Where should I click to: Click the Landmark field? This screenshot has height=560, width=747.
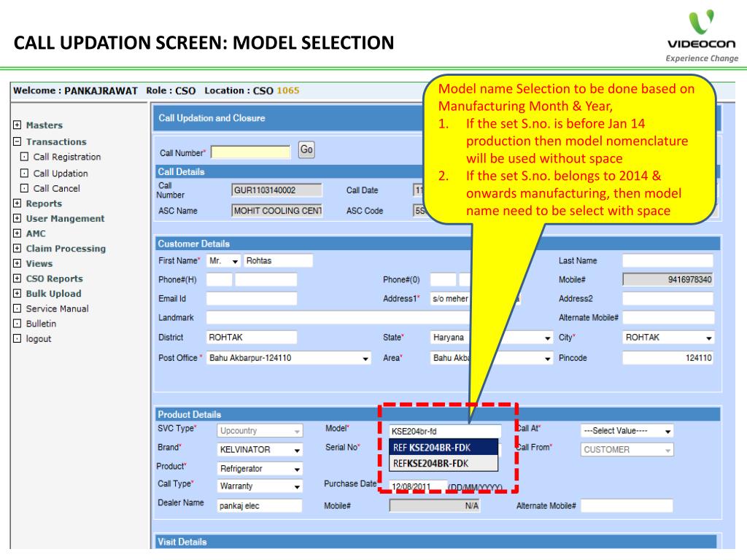pos(339,318)
